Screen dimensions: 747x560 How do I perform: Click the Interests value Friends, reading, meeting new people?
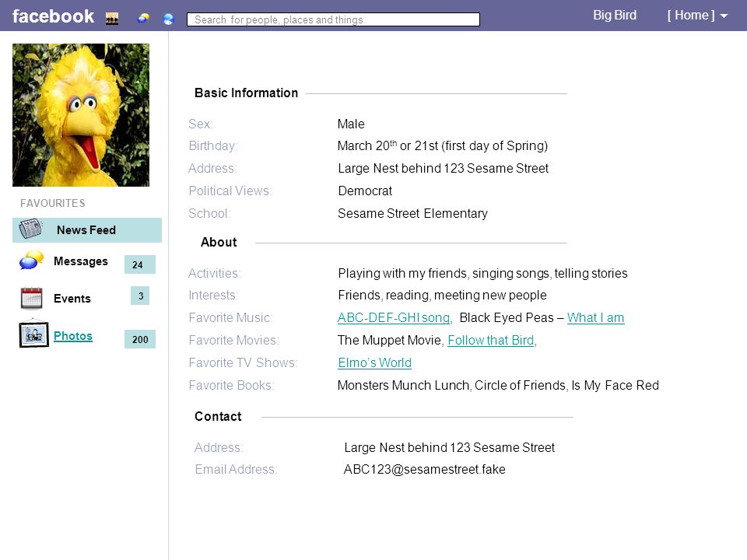[x=442, y=296]
